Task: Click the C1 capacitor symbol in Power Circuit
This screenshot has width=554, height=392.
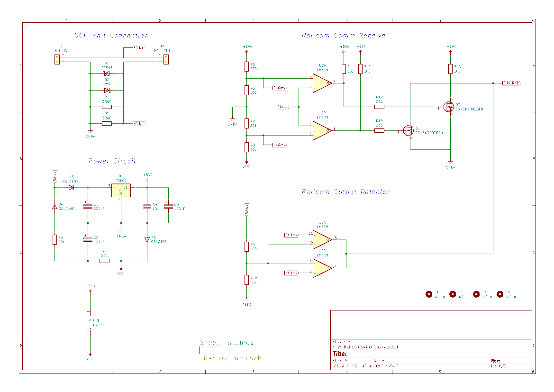Action: point(88,207)
